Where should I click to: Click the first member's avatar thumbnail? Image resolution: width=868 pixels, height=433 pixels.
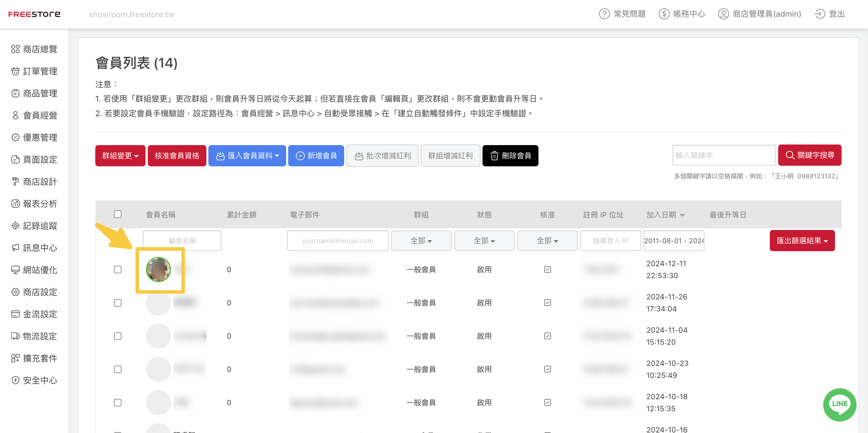click(158, 270)
